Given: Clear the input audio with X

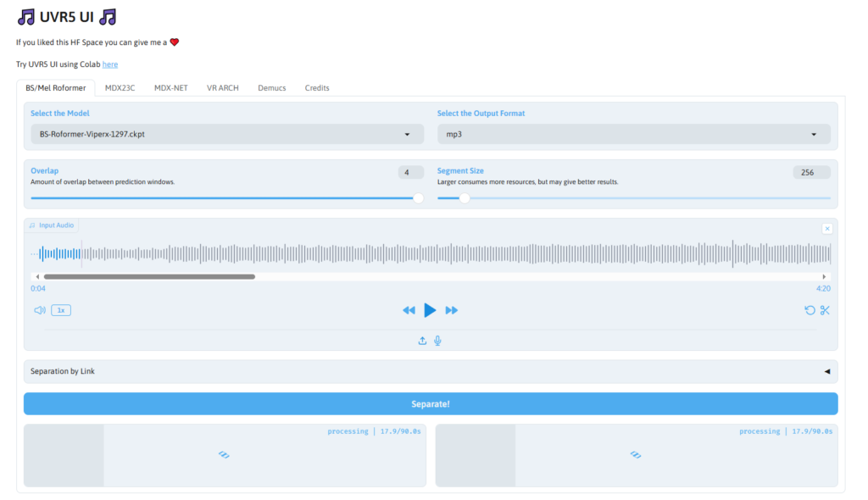Looking at the screenshot, I should 827,228.
